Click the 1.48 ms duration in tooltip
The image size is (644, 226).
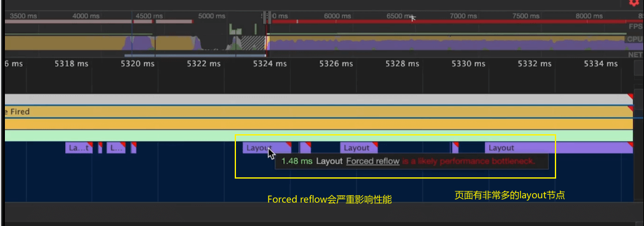point(297,161)
